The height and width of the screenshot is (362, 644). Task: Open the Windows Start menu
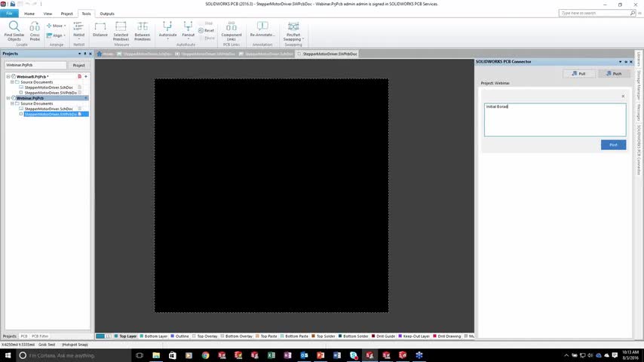point(8,355)
